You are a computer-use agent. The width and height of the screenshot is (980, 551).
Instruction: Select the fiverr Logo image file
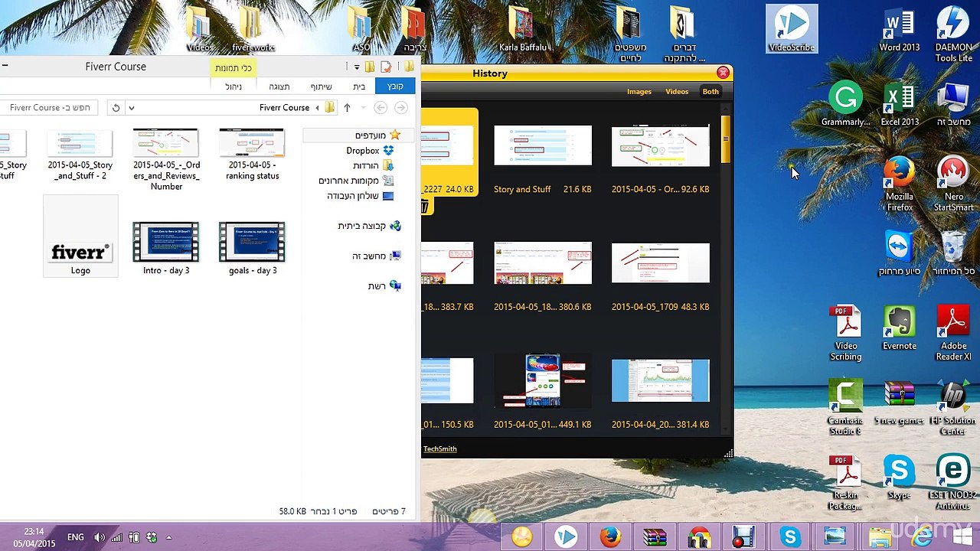coord(80,237)
